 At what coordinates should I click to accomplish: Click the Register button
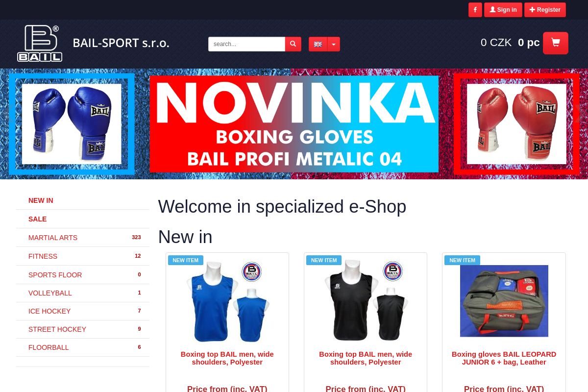click(x=545, y=10)
